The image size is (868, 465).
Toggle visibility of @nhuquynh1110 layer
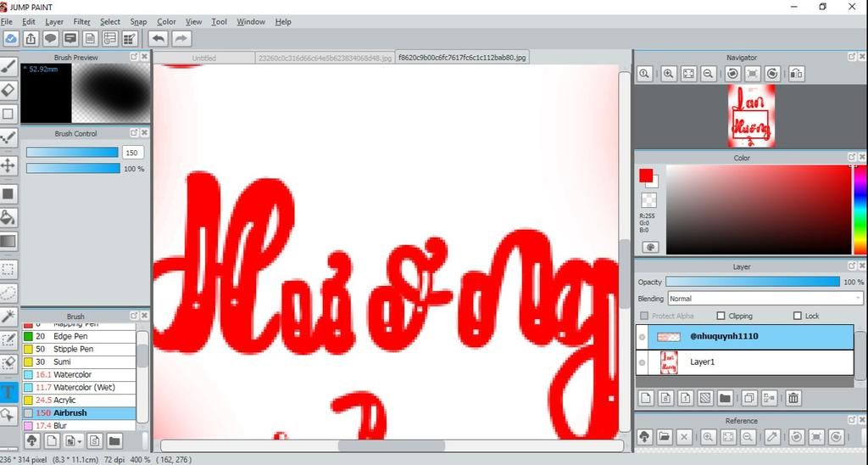tap(643, 337)
